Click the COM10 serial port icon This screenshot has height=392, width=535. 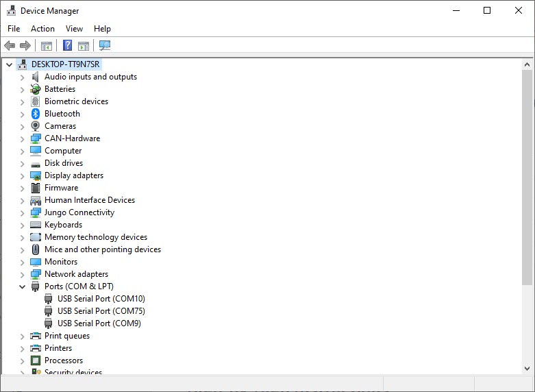pyautogui.click(x=49, y=299)
